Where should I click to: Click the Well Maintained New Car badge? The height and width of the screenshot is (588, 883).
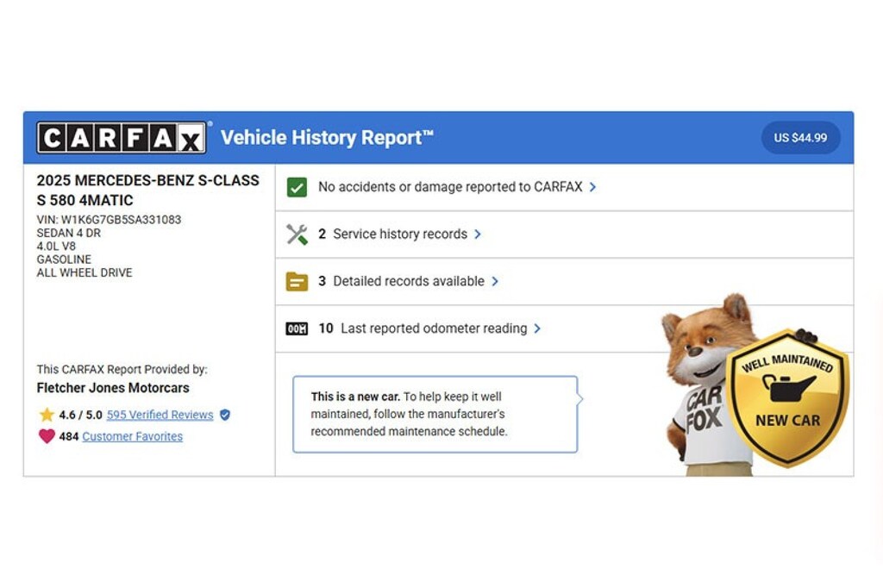click(x=787, y=398)
